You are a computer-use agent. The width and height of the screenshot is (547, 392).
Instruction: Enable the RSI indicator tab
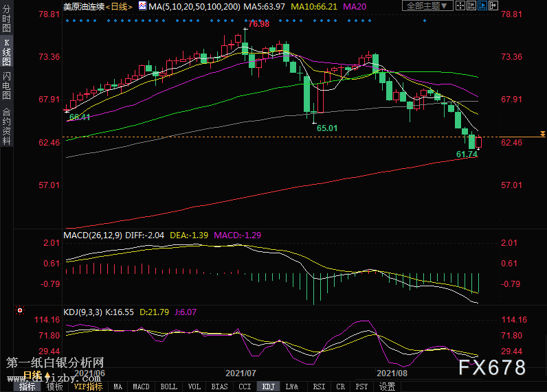tap(319, 387)
